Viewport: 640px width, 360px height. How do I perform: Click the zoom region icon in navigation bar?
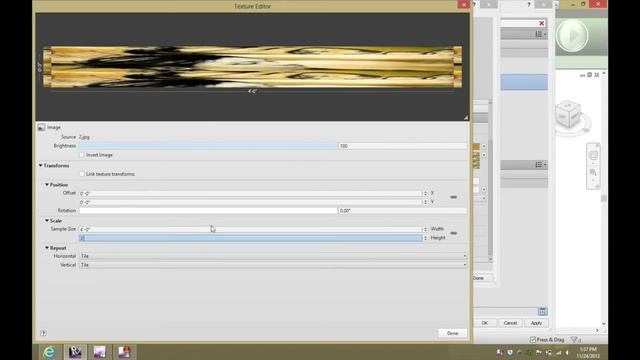(x=593, y=173)
